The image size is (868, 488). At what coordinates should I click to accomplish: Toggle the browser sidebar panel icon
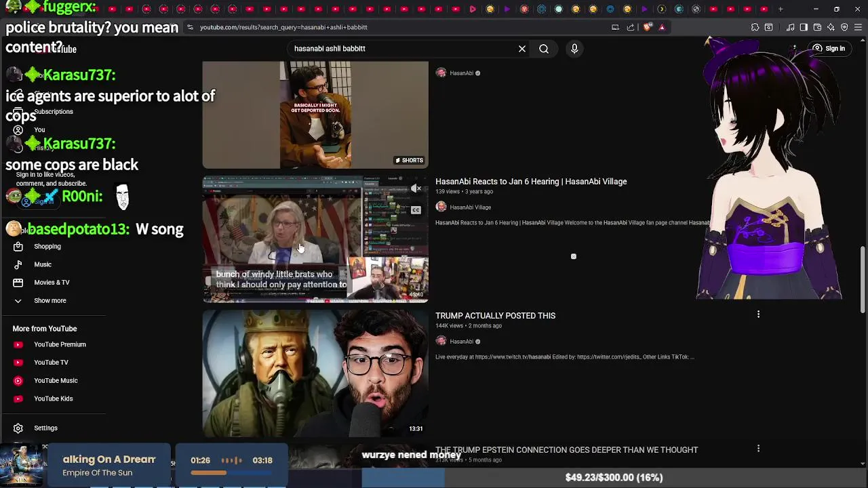tap(804, 27)
